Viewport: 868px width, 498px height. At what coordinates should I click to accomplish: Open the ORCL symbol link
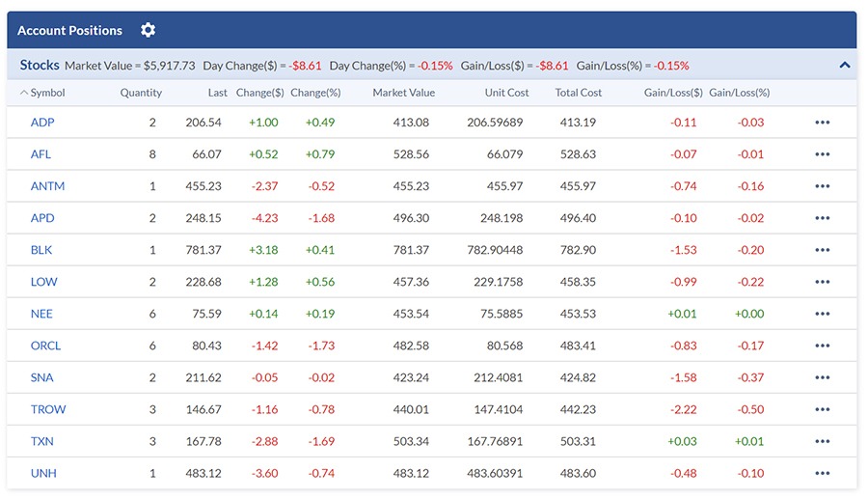pyautogui.click(x=45, y=346)
